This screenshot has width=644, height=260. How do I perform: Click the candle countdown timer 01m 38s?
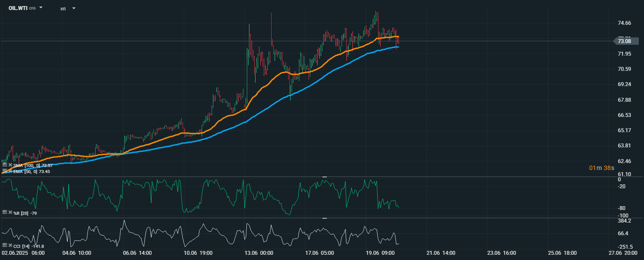tap(602, 168)
